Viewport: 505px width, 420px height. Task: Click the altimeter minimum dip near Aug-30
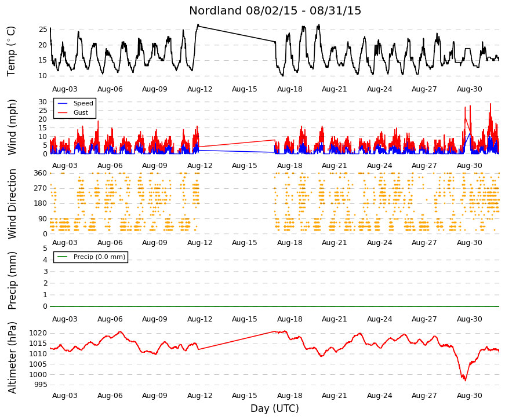(x=465, y=380)
